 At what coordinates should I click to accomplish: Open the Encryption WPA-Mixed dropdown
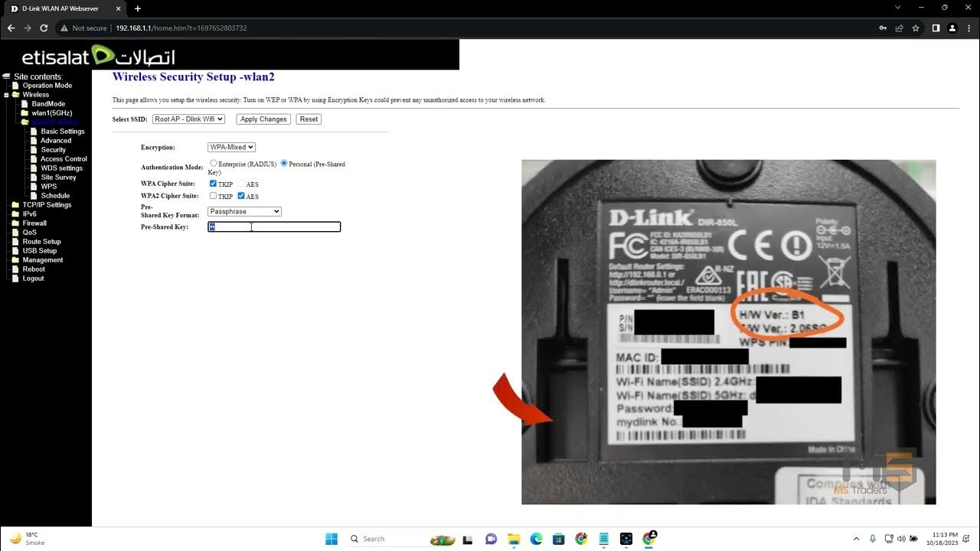(x=231, y=147)
